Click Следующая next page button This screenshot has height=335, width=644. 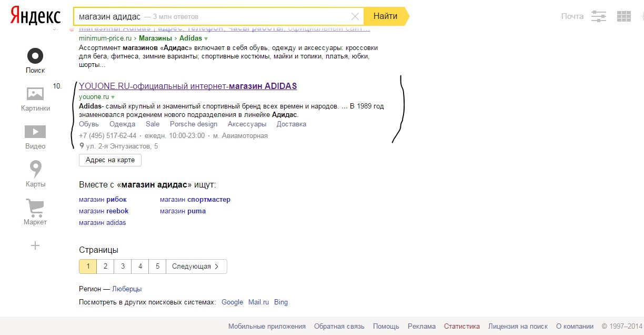pyautogui.click(x=197, y=267)
